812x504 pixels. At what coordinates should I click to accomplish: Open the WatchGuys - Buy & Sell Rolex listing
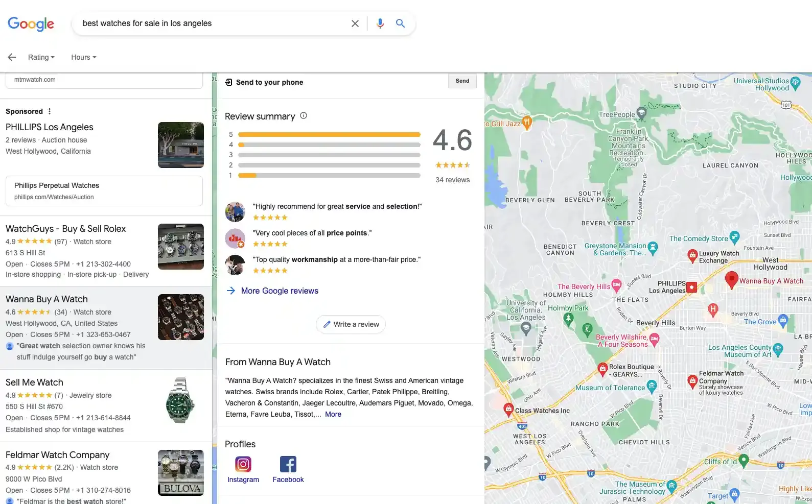coord(65,229)
